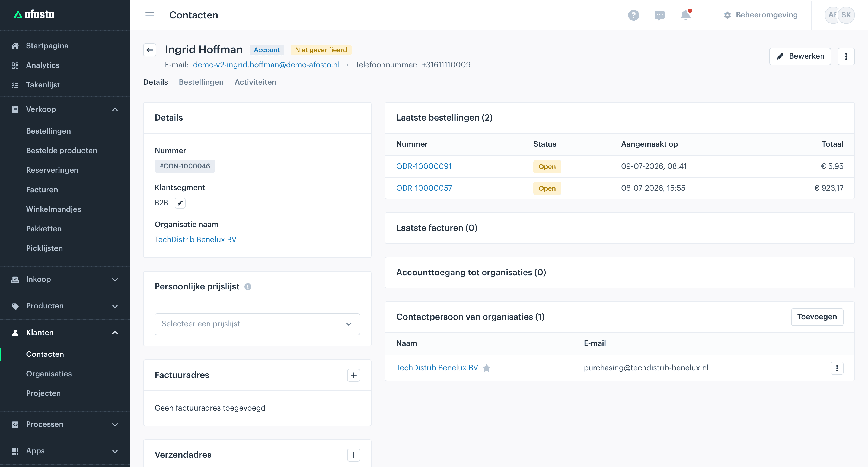Open the help question mark icon
Screen dimensions: 868x467
633,15
